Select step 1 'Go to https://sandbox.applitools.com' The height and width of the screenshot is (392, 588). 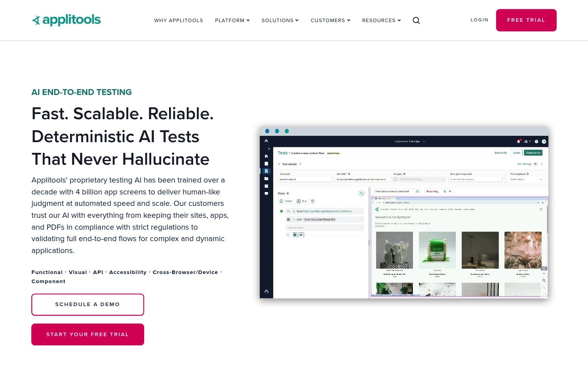click(324, 211)
